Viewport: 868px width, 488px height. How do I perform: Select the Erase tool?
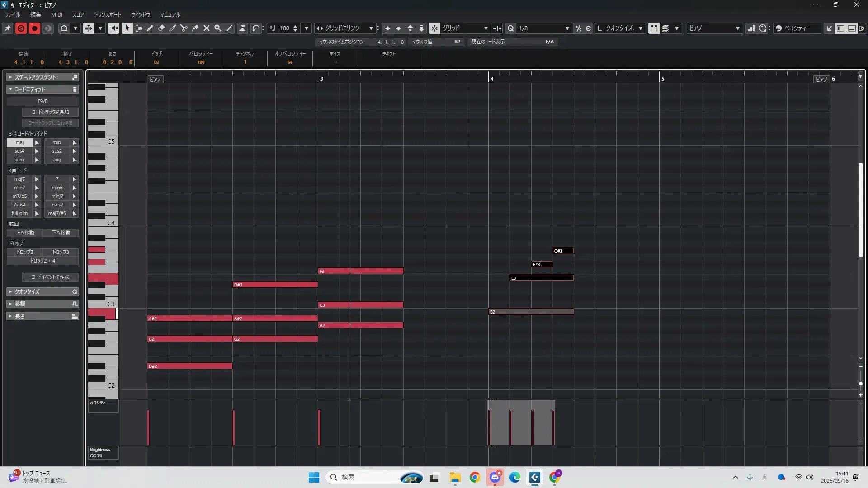(x=161, y=28)
